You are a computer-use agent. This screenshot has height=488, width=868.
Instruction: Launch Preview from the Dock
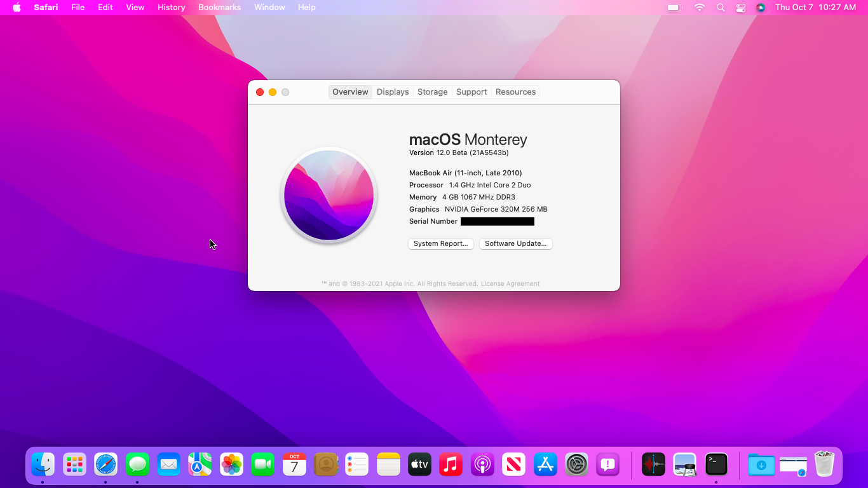(x=685, y=464)
